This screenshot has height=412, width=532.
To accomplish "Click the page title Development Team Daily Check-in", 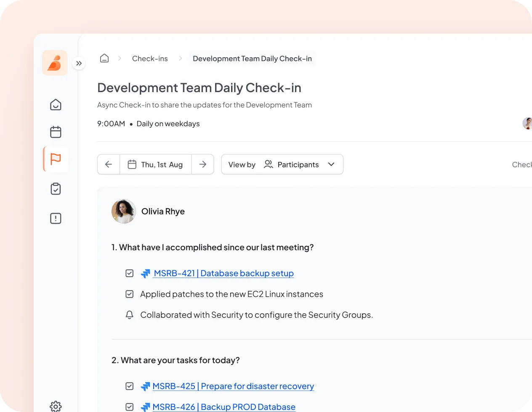I will click(x=199, y=88).
